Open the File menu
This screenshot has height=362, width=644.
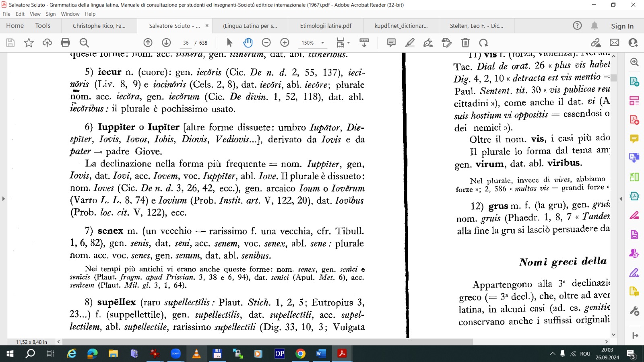pos(6,14)
